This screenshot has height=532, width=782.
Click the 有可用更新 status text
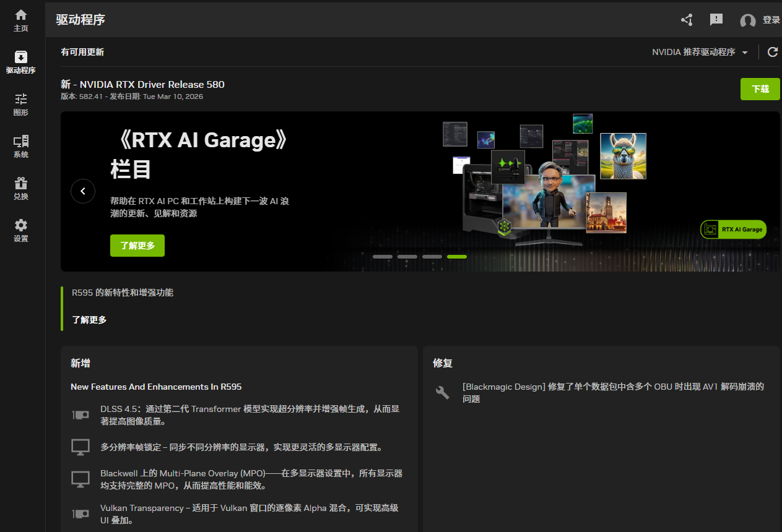pos(82,52)
